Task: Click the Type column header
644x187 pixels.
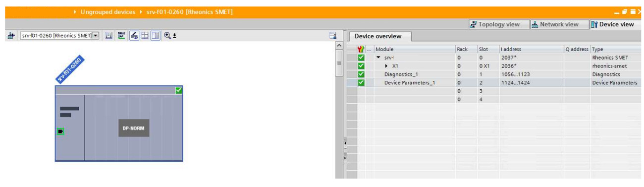Action: click(x=615, y=49)
